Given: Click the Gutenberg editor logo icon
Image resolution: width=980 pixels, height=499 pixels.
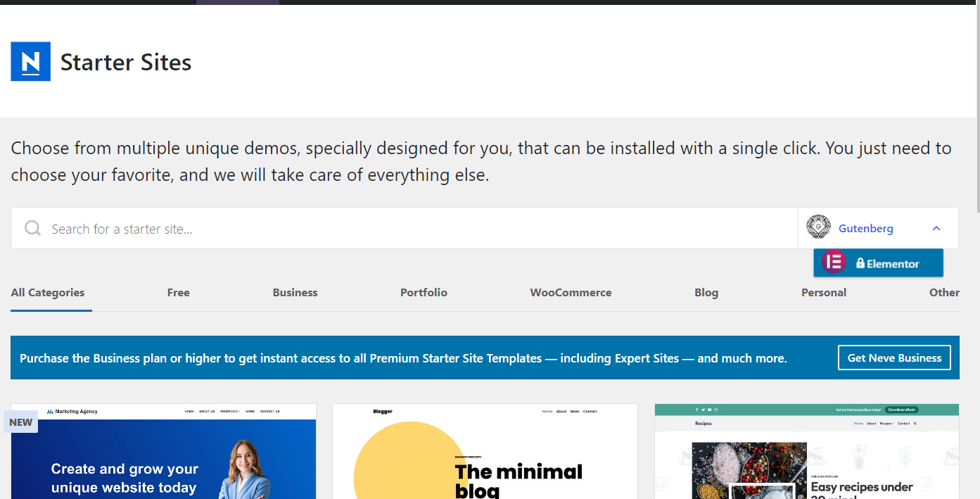Looking at the screenshot, I should point(818,227).
